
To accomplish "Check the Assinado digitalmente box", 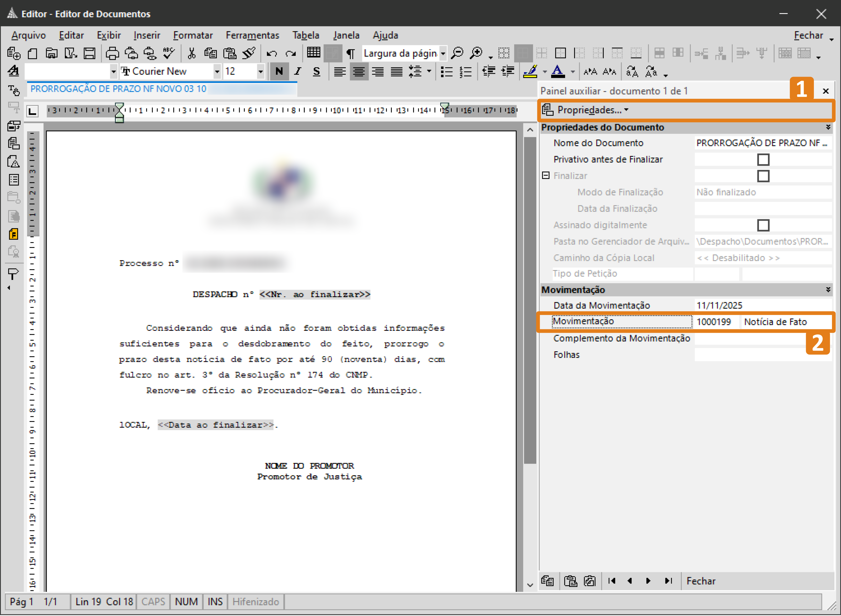I will tap(764, 225).
